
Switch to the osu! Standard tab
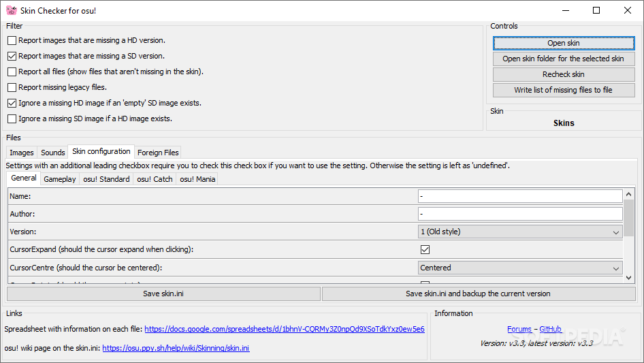(x=106, y=179)
